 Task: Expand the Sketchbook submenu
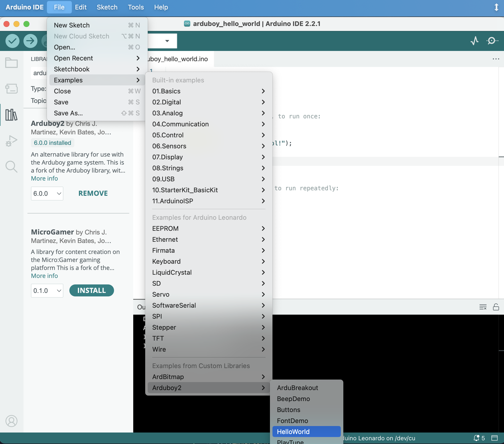coord(97,69)
